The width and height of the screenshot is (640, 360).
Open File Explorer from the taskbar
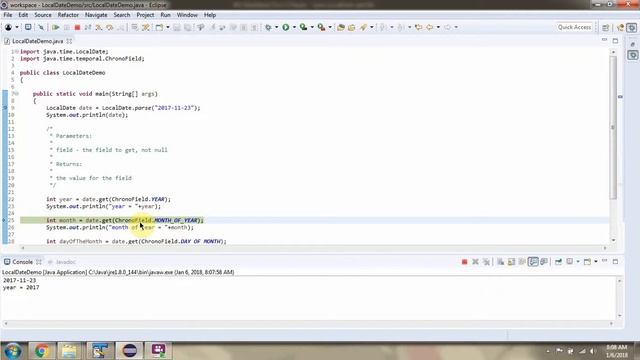pos(69,350)
